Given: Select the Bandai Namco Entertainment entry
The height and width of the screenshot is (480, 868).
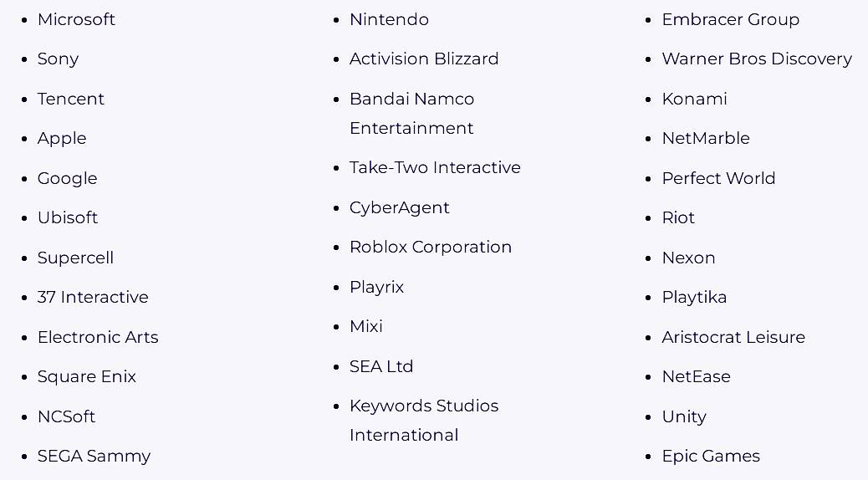Looking at the screenshot, I should [x=412, y=114].
